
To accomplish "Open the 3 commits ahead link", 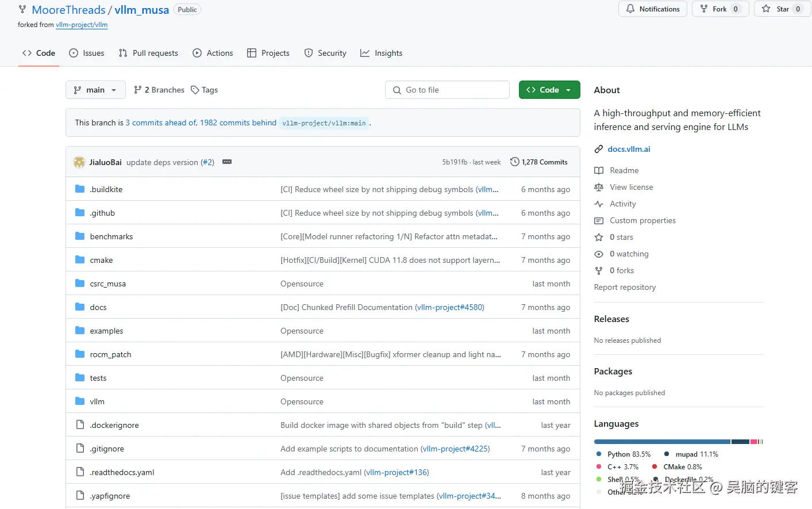I will click(x=161, y=123).
